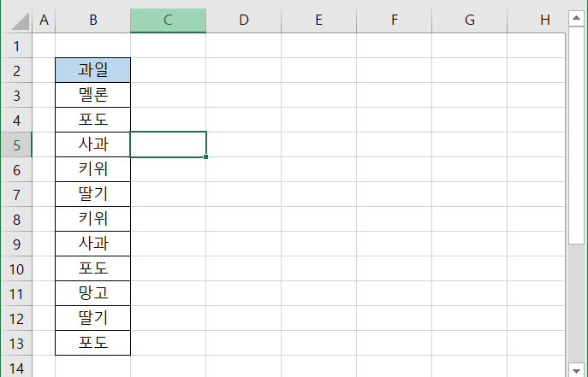This screenshot has width=588, height=377.
Task: Click empty cell D2
Action: [244, 70]
